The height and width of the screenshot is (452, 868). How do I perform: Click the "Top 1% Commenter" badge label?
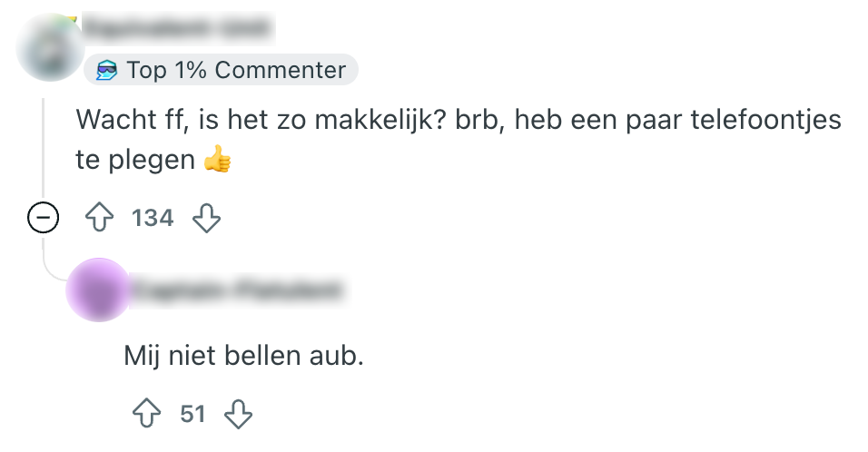coord(236,70)
